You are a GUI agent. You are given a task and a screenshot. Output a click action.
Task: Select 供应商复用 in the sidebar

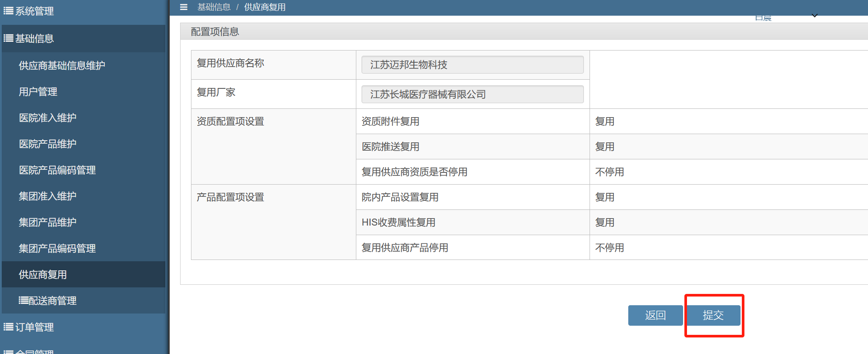click(x=84, y=274)
